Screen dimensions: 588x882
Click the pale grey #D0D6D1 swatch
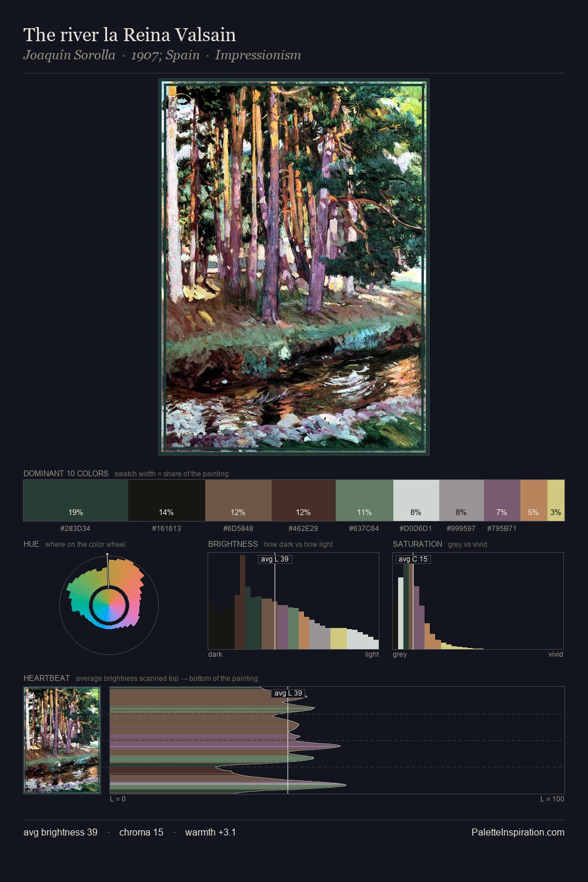pyautogui.click(x=416, y=500)
